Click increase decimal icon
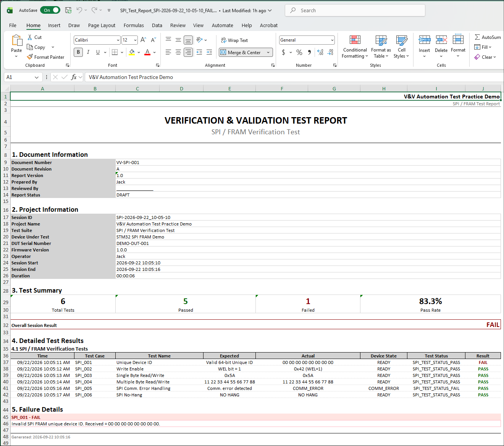This screenshot has width=504, height=446. (320, 52)
